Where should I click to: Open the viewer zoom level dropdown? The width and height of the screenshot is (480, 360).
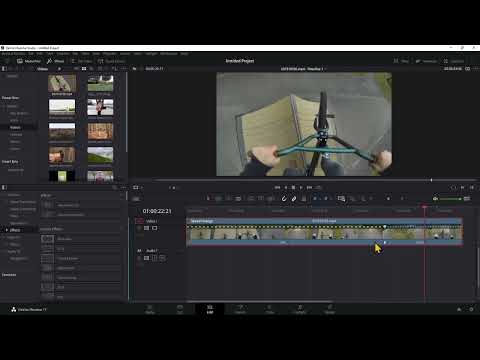(x=135, y=68)
